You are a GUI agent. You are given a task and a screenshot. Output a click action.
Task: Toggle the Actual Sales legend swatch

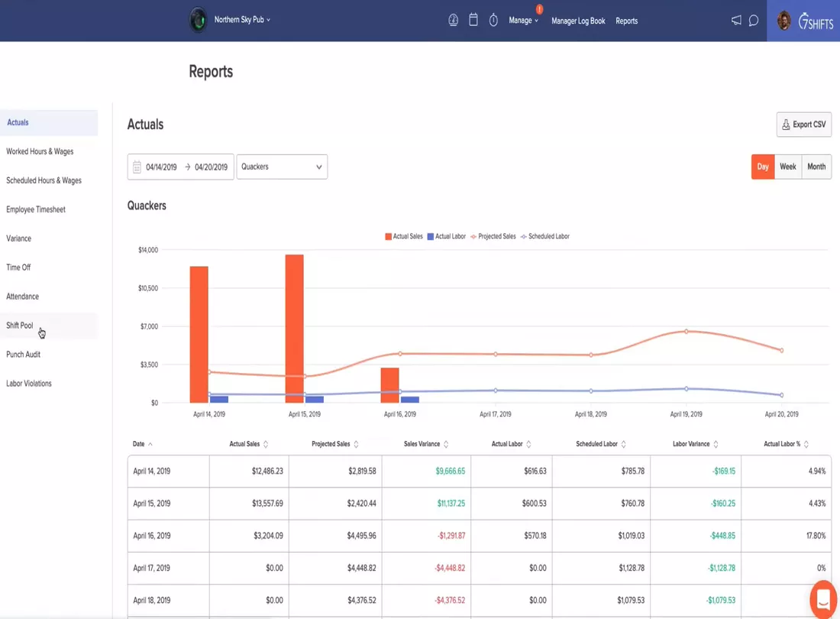pyautogui.click(x=389, y=236)
